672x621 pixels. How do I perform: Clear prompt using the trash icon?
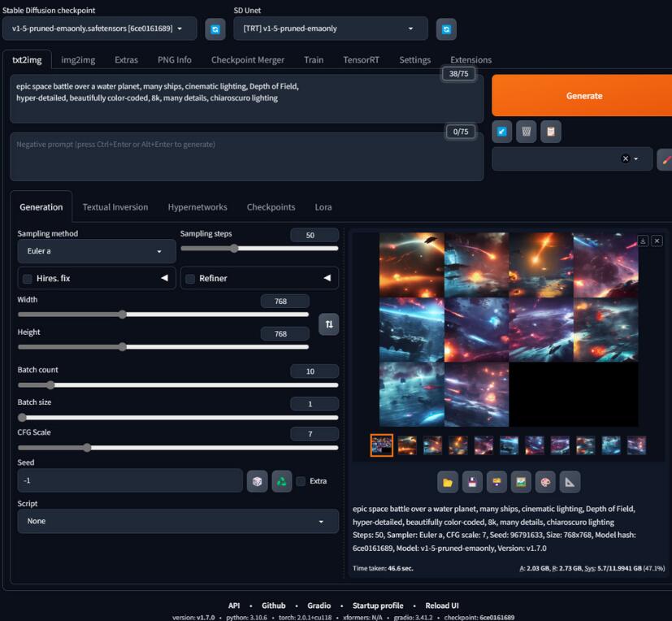click(526, 132)
